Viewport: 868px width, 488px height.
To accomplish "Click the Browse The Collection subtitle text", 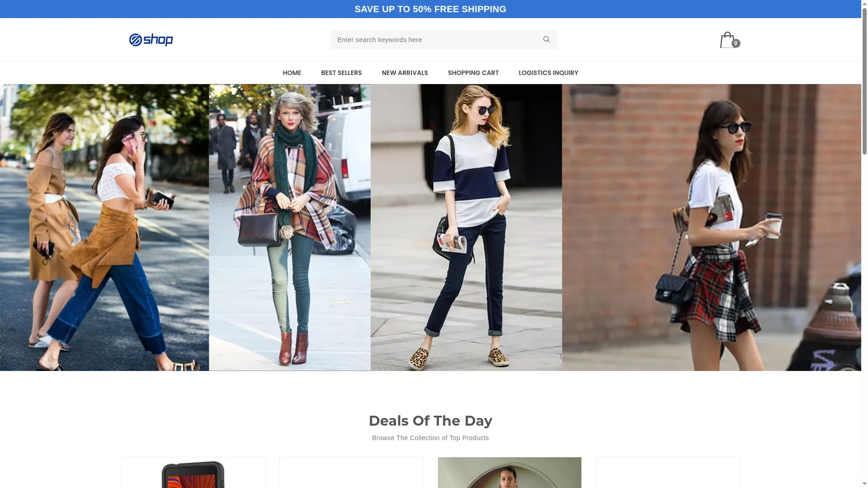I will pyautogui.click(x=430, y=438).
